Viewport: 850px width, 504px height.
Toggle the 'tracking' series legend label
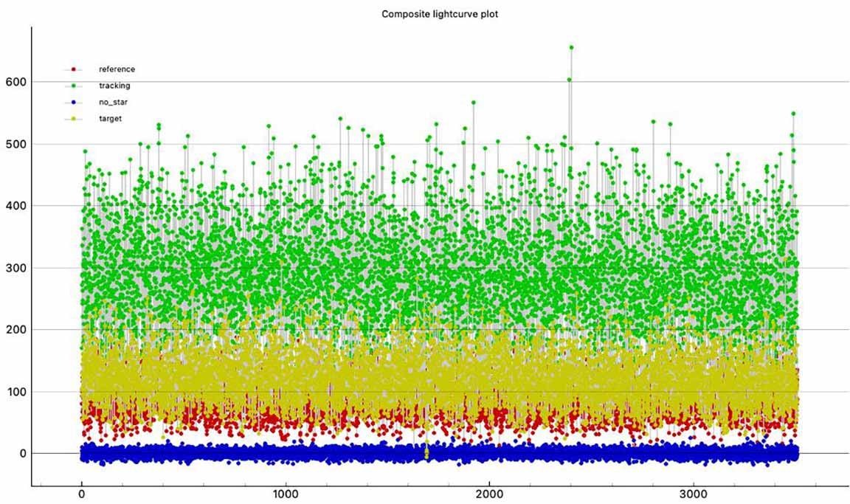[x=114, y=86]
